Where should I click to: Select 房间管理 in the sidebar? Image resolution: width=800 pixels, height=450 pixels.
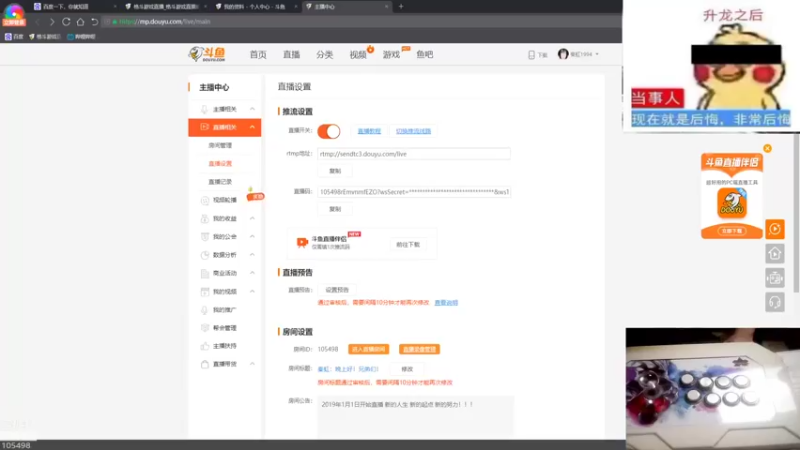point(220,145)
